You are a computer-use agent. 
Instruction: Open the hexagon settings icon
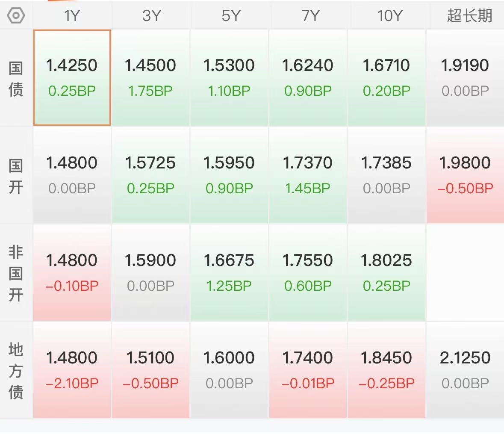tap(16, 15)
